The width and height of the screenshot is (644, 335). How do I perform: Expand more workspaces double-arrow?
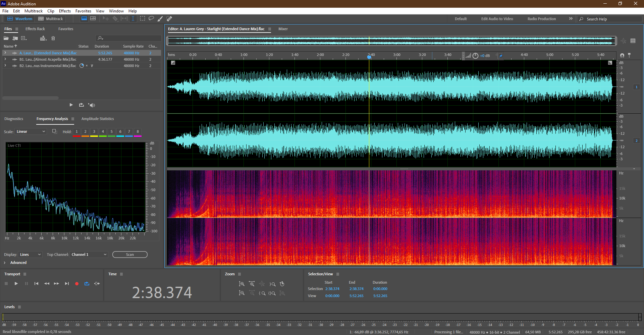(x=571, y=19)
